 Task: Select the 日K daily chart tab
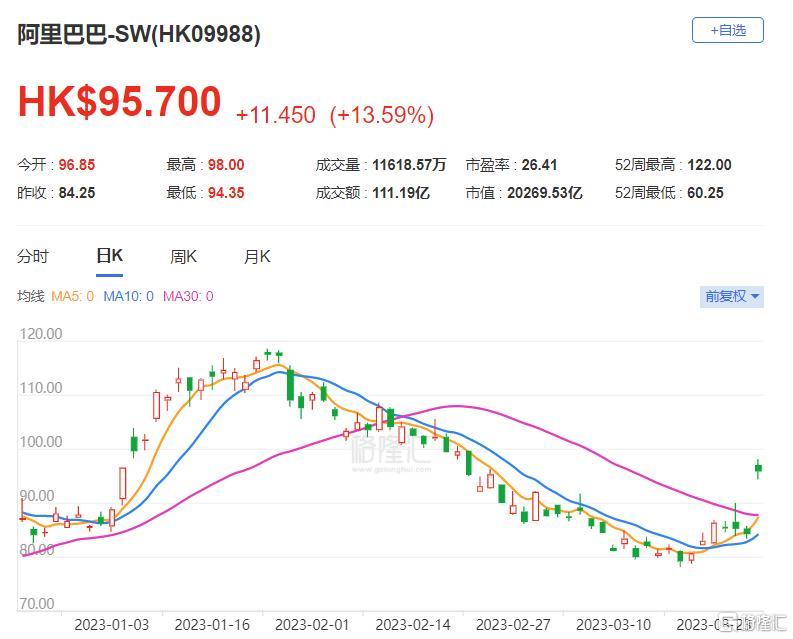pyautogui.click(x=109, y=256)
